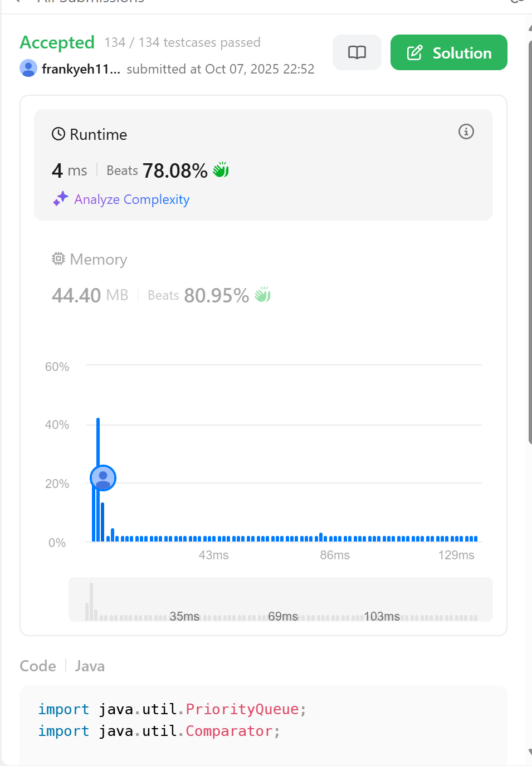Click the PriorityQueue import code line
The width and height of the screenshot is (532, 766).
(172, 709)
